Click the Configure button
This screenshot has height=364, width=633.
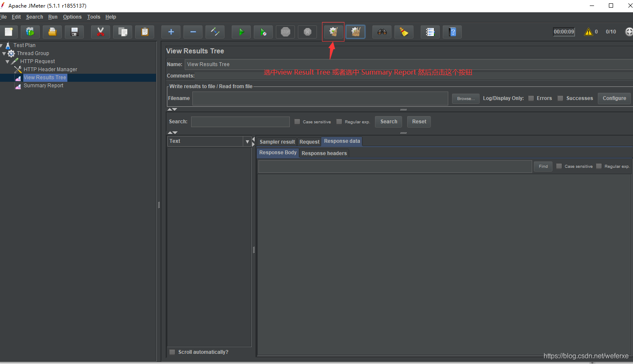click(x=614, y=98)
